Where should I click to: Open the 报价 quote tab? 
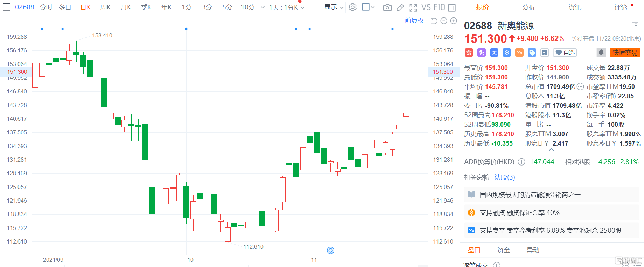pyautogui.click(x=482, y=7)
